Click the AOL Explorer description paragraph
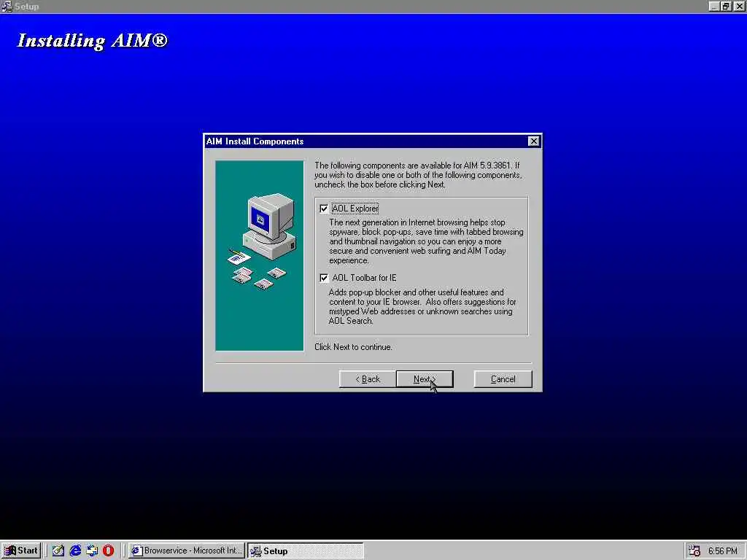 point(426,241)
